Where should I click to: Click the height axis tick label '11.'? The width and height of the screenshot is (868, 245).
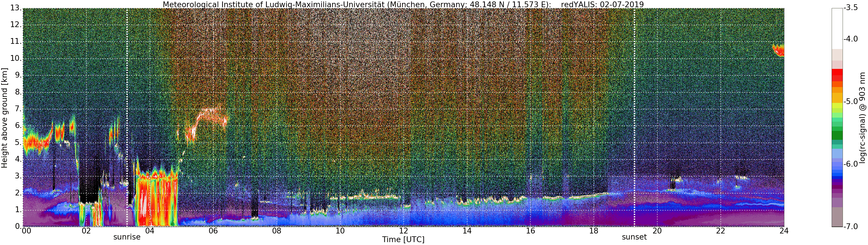pos(16,42)
